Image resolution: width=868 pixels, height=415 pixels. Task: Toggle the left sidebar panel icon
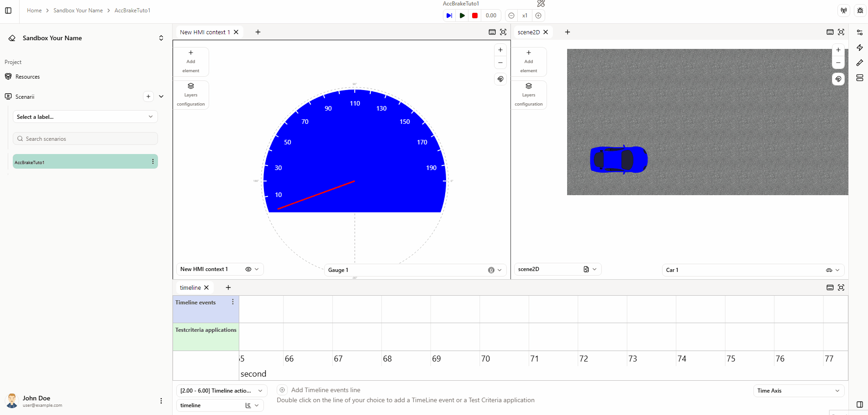pyautogui.click(x=8, y=11)
